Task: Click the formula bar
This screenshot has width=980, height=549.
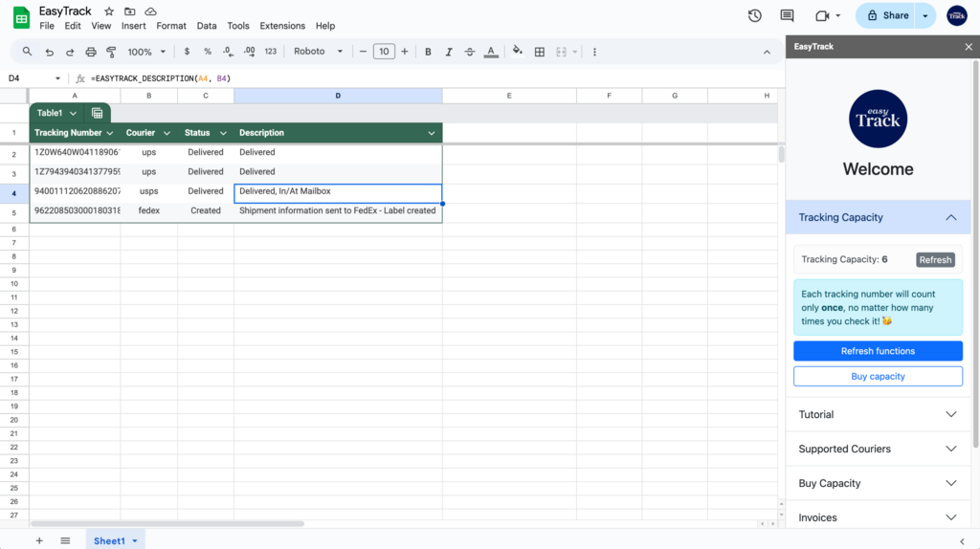Action: click(x=434, y=78)
